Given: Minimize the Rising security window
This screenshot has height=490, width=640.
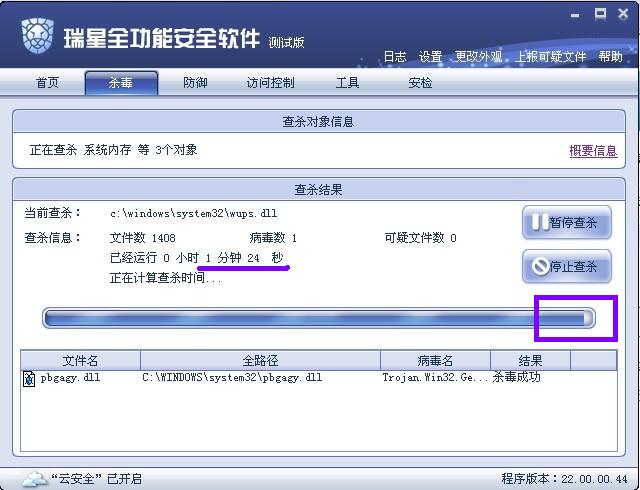Looking at the screenshot, I should click(575, 16).
